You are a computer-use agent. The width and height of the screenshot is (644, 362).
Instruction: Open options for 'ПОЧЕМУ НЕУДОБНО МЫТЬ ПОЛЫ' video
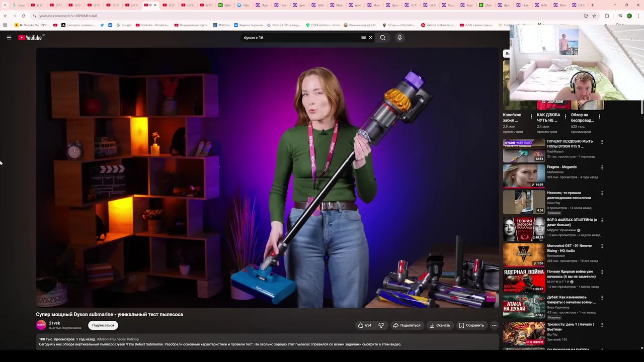602,142
